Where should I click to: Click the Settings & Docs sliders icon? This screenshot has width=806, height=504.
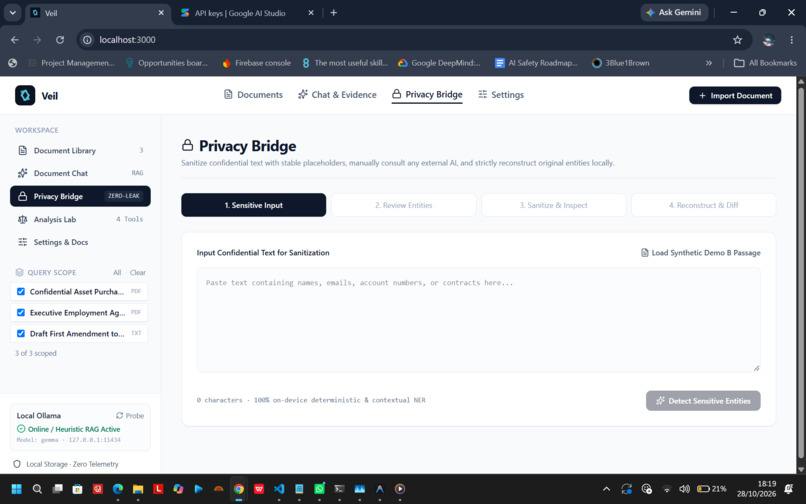pyautogui.click(x=23, y=242)
